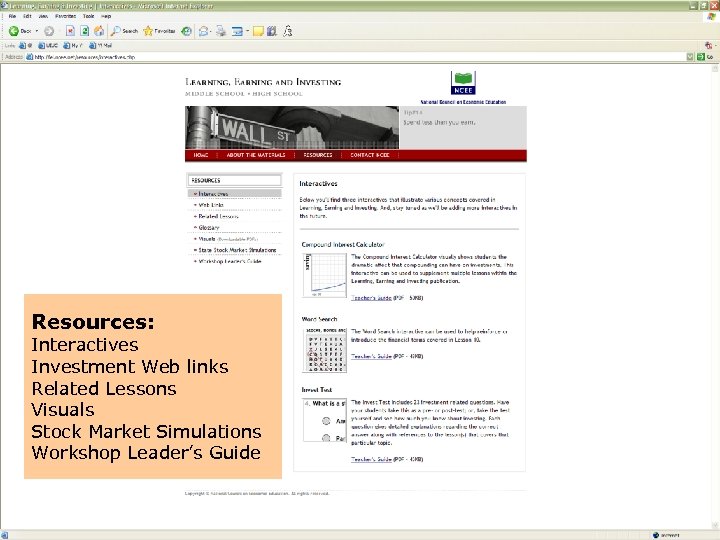Open the Favorites star button

click(159, 31)
